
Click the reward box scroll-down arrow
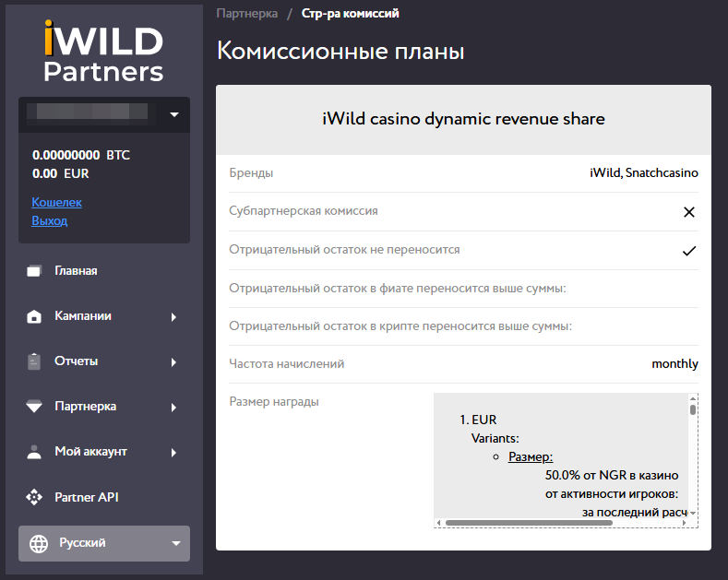693,514
